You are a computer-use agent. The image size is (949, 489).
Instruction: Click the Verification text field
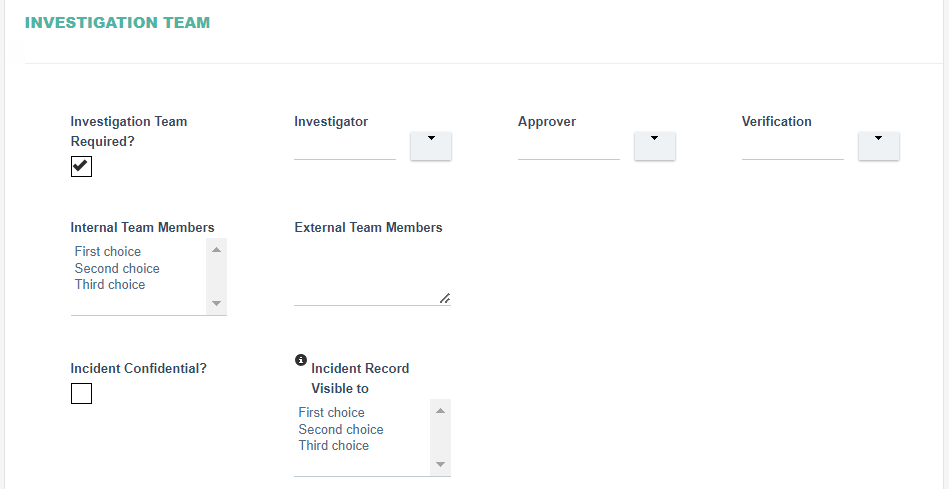793,146
